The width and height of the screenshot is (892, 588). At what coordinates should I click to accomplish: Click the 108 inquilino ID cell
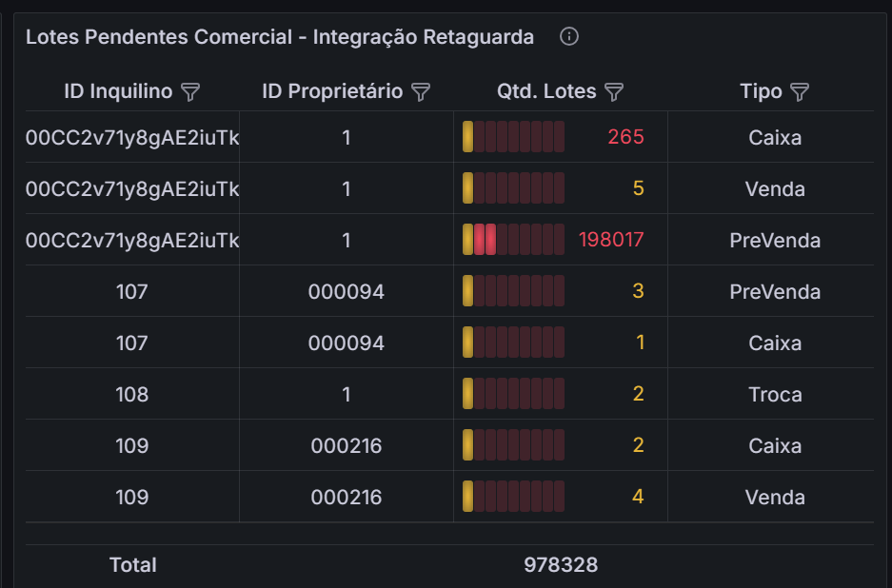pos(131,394)
